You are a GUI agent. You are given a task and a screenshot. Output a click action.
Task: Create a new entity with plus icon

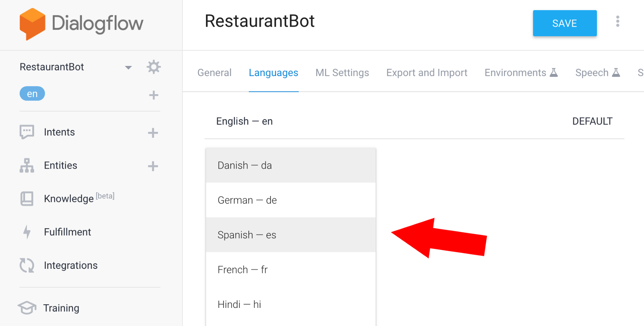[x=153, y=166]
